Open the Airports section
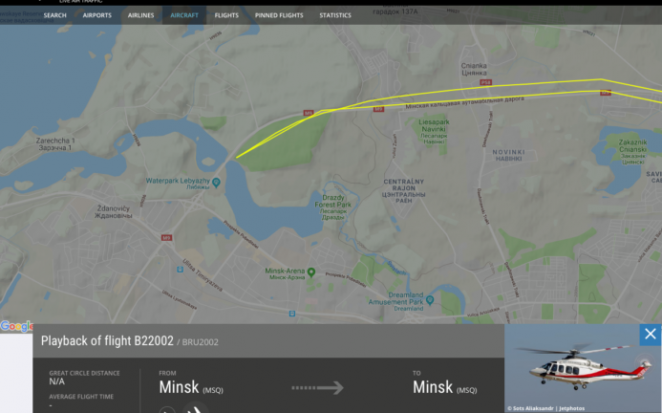This screenshot has width=662, height=413. point(97,15)
